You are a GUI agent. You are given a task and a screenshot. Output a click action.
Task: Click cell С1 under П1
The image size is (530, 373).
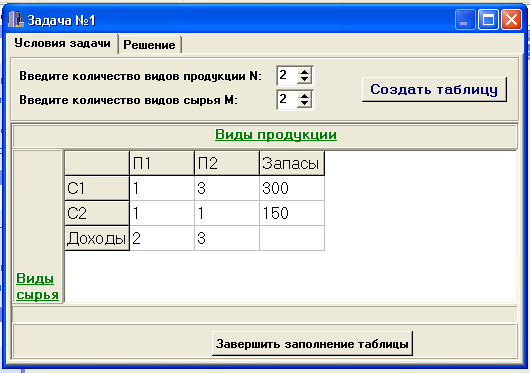[x=162, y=188]
